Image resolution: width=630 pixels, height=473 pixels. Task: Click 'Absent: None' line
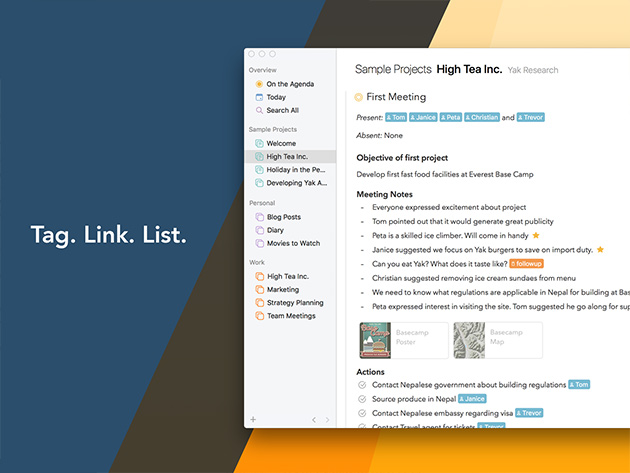coord(379,135)
